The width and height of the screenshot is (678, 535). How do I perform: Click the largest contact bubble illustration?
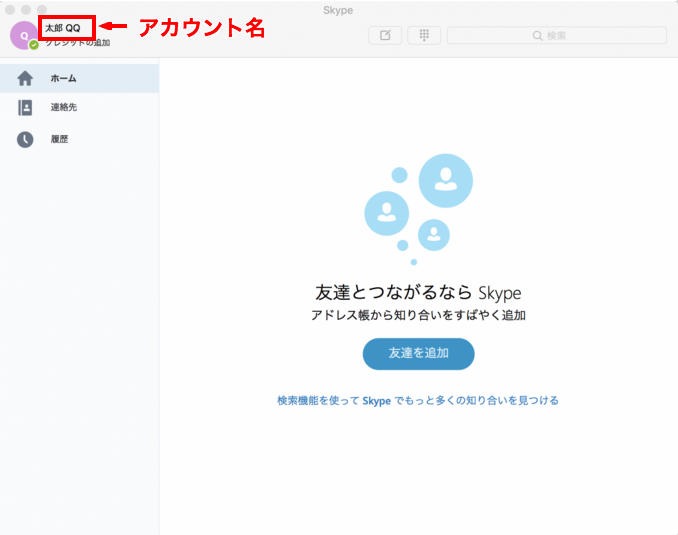pyautogui.click(x=446, y=180)
